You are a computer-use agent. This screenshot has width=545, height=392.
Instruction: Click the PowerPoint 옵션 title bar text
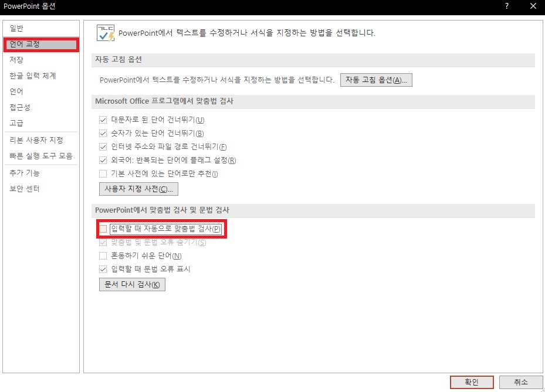pyautogui.click(x=29, y=6)
